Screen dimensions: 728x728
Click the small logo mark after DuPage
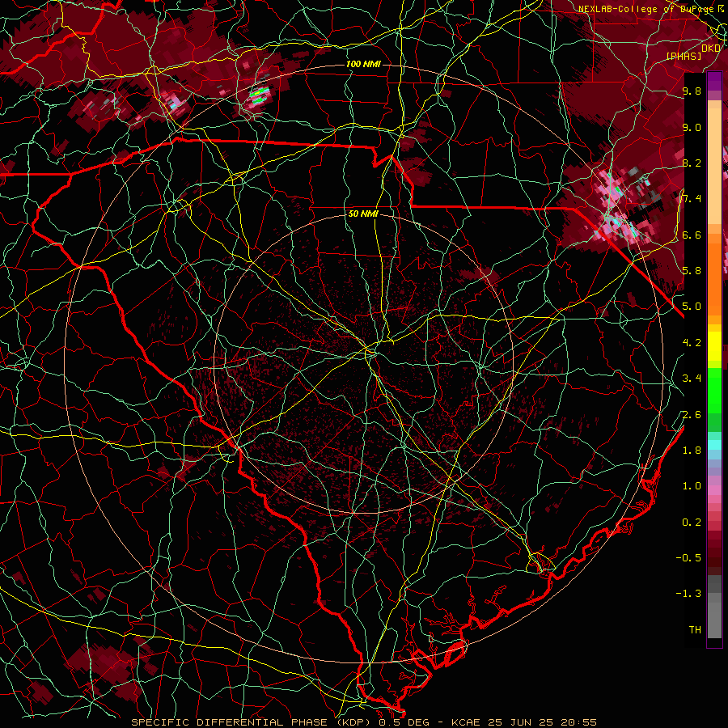(721, 8)
